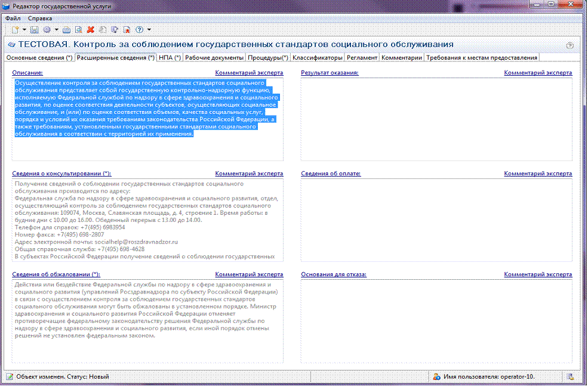Switch to the Процедуры(*) tab
This screenshot has height=386, width=588.
(268, 58)
